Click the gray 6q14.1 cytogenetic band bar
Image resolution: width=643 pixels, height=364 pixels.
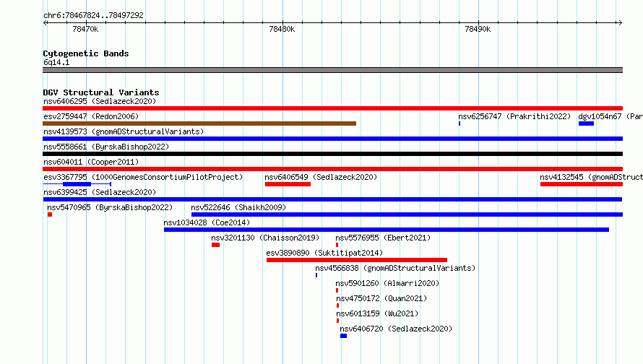[x=332, y=70]
